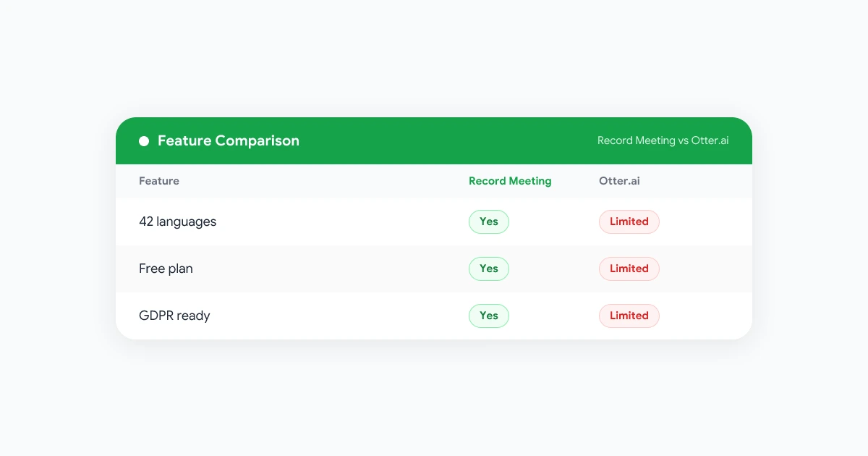The width and height of the screenshot is (868, 456).
Task: Click the Record Meeting vs Otter.ai subtitle
Action: (x=663, y=141)
